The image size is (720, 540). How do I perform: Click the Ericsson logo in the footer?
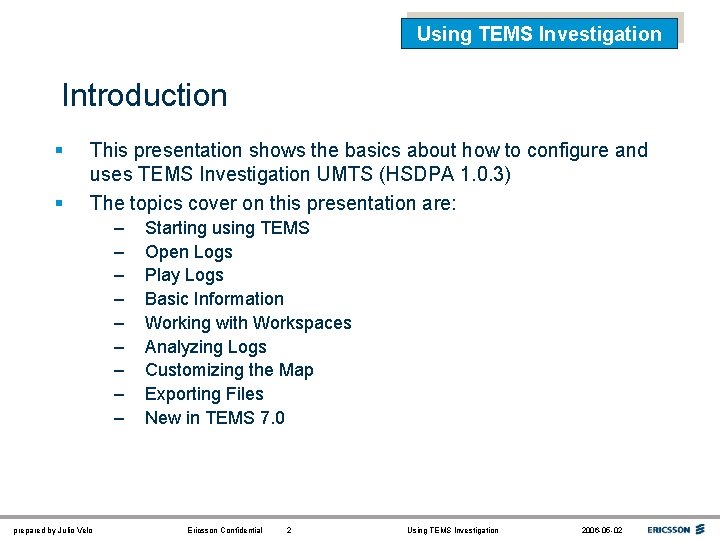tap(676, 529)
